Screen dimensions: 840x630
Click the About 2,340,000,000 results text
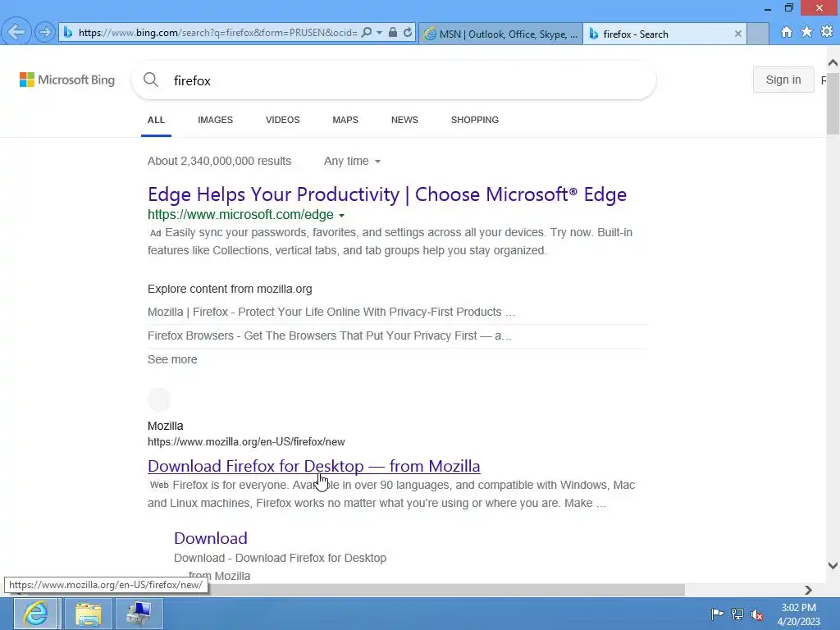pyautogui.click(x=220, y=162)
